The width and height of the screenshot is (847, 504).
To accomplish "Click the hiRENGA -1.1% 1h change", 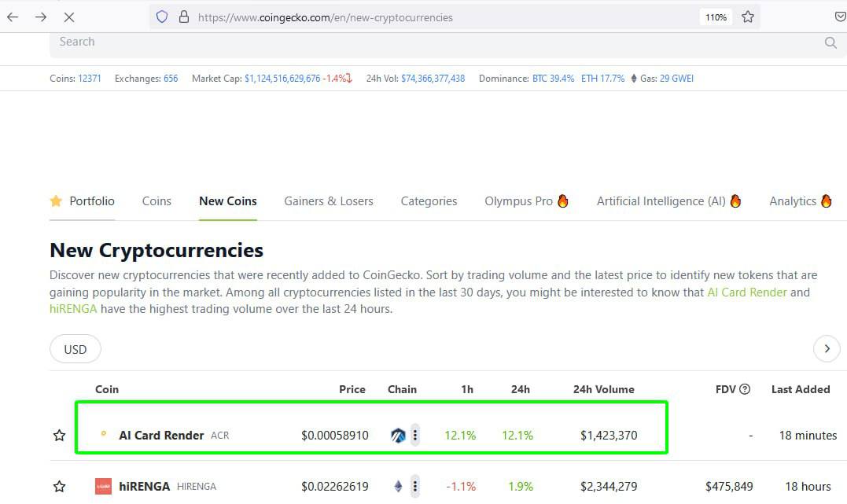I will (461, 487).
